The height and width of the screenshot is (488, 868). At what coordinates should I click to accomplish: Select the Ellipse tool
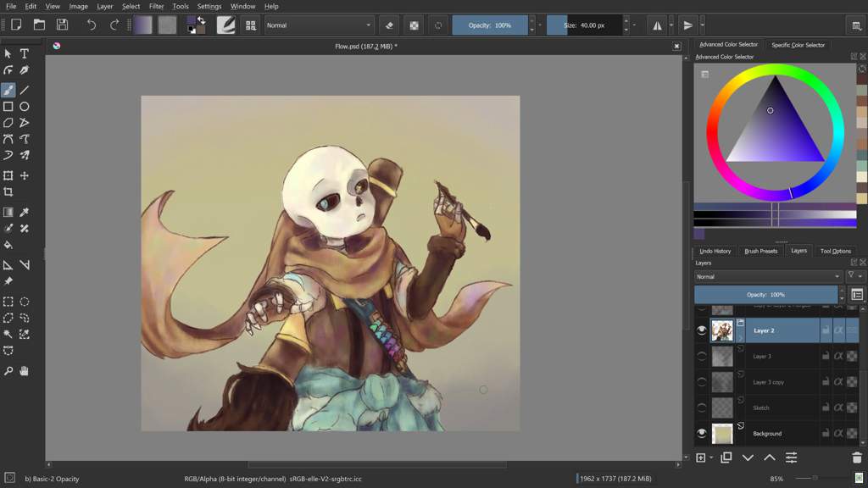pyautogui.click(x=25, y=106)
